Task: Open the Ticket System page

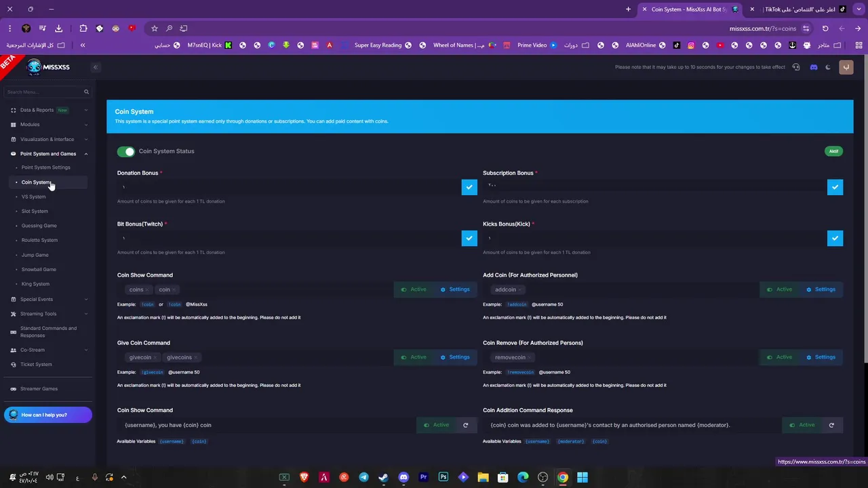Action: (36, 365)
